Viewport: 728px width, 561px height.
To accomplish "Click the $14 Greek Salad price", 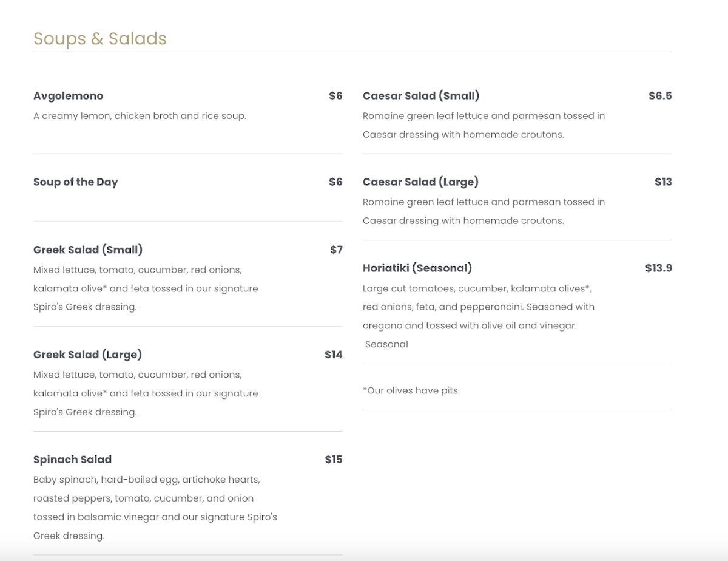I will [334, 355].
